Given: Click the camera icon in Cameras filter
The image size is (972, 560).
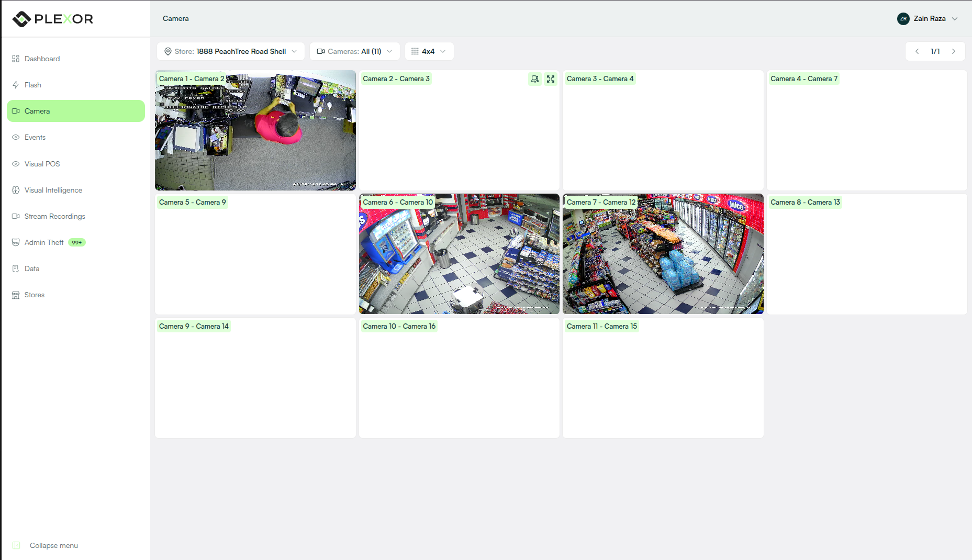Looking at the screenshot, I should pyautogui.click(x=321, y=51).
